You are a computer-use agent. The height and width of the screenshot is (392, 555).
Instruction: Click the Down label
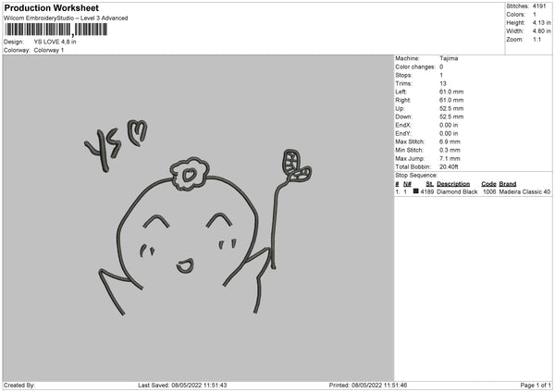(x=404, y=116)
